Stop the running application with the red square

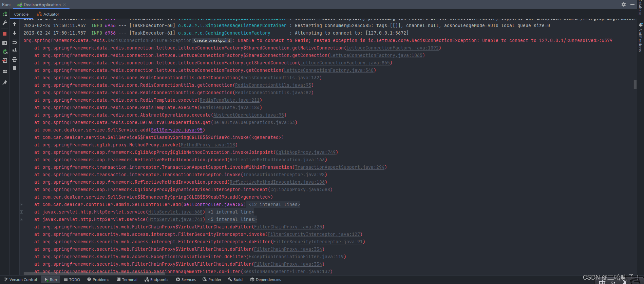[x=5, y=34]
